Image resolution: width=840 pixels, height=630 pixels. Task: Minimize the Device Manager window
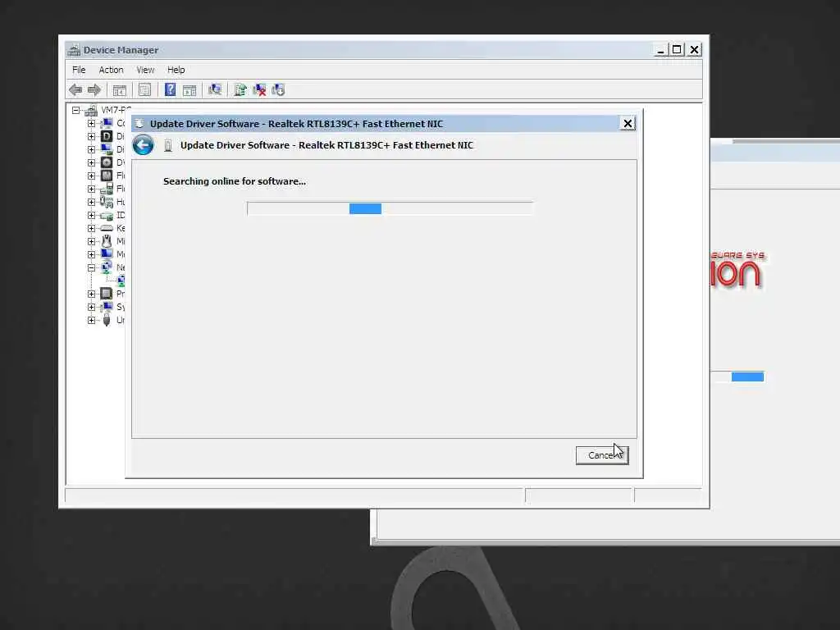660,50
